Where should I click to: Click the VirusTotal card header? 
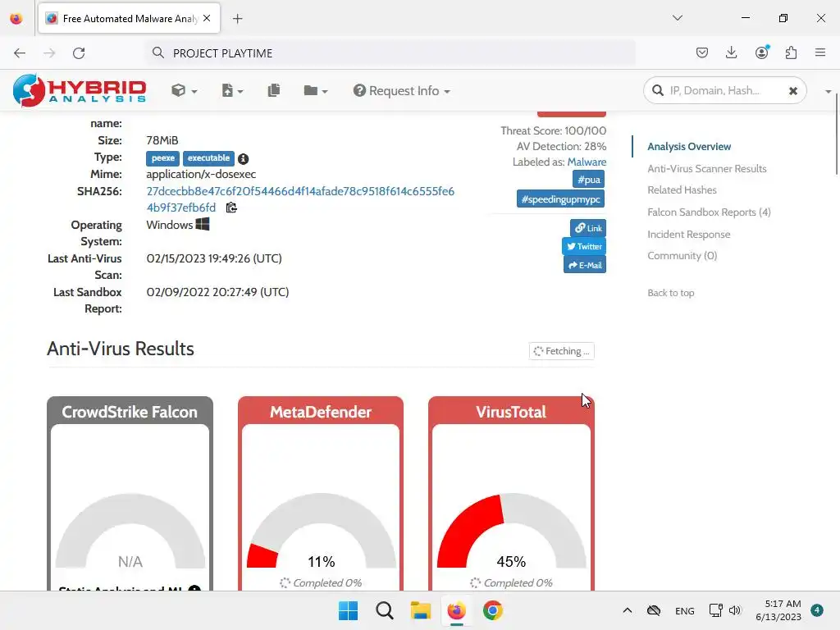[511, 412]
